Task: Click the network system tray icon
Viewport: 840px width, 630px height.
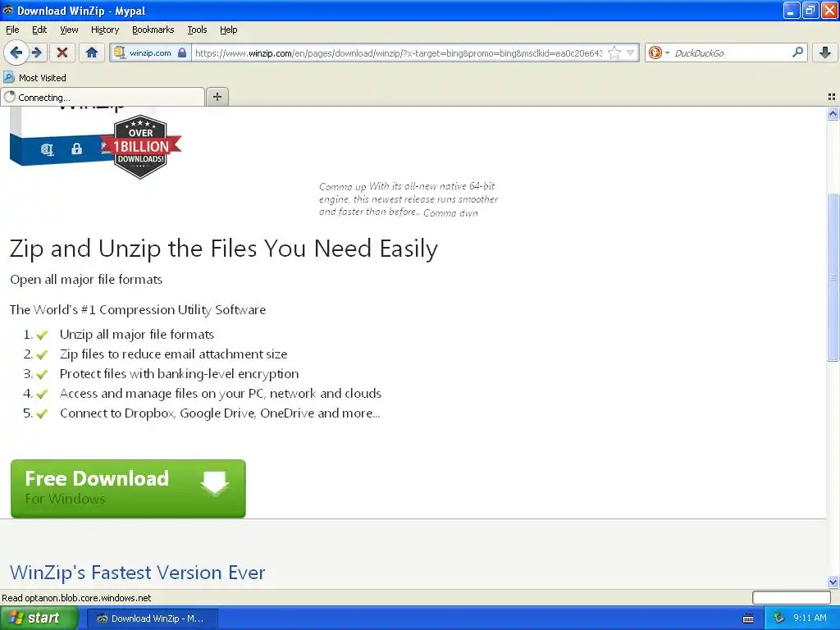Action: 779,619
